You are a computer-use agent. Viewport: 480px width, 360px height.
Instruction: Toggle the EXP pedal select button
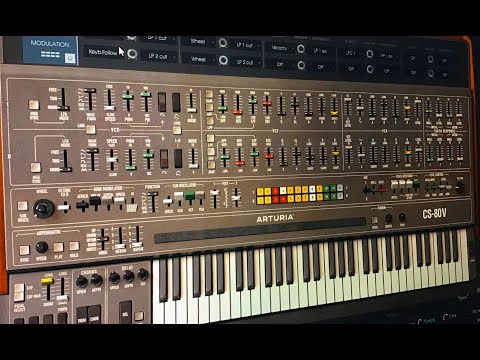[19, 288]
